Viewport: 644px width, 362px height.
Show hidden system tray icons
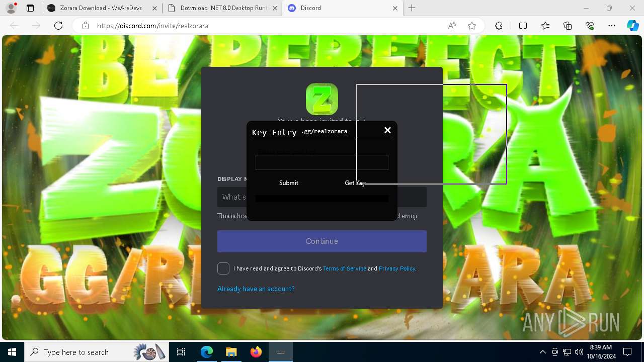coord(542,352)
